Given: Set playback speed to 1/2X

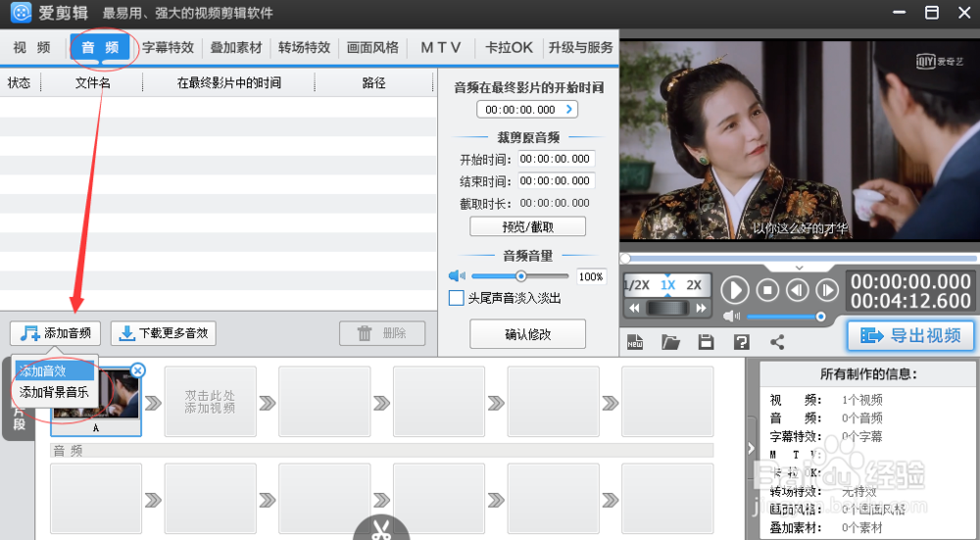Looking at the screenshot, I should point(638,285).
